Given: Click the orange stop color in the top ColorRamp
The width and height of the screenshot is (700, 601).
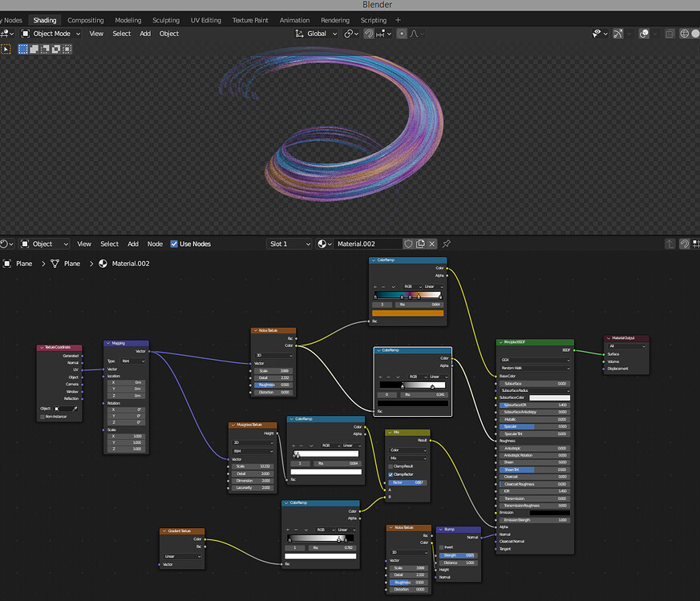Looking at the screenshot, I should 407,313.
